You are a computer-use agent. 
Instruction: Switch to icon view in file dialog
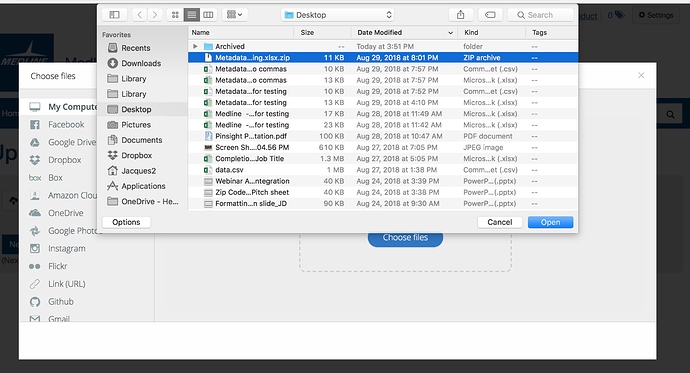(x=175, y=15)
